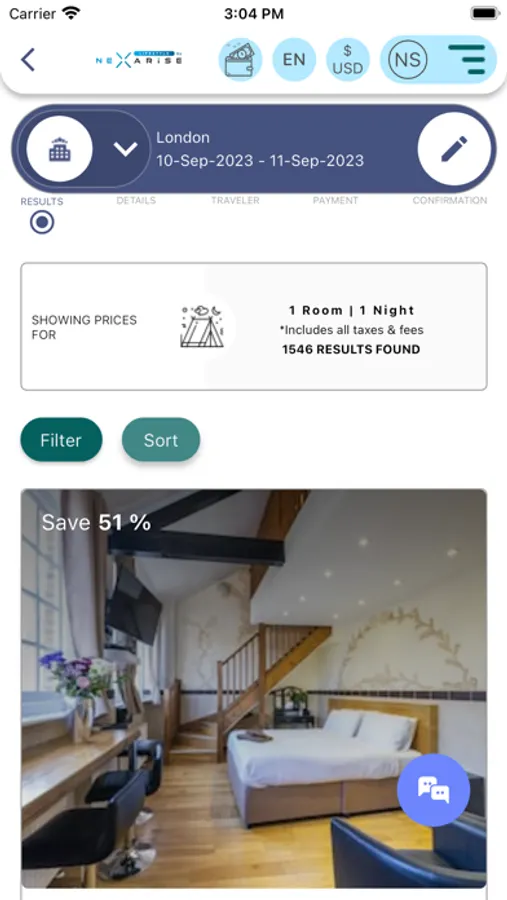Tap the NS profile avatar
The image size is (507, 900).
coord(408,60)
